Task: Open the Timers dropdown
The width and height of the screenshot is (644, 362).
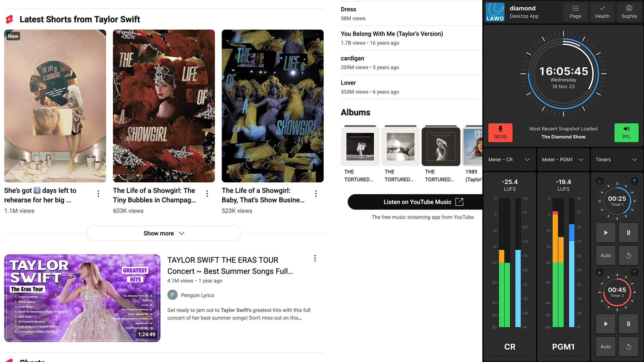Action: (x=616, y=160)
